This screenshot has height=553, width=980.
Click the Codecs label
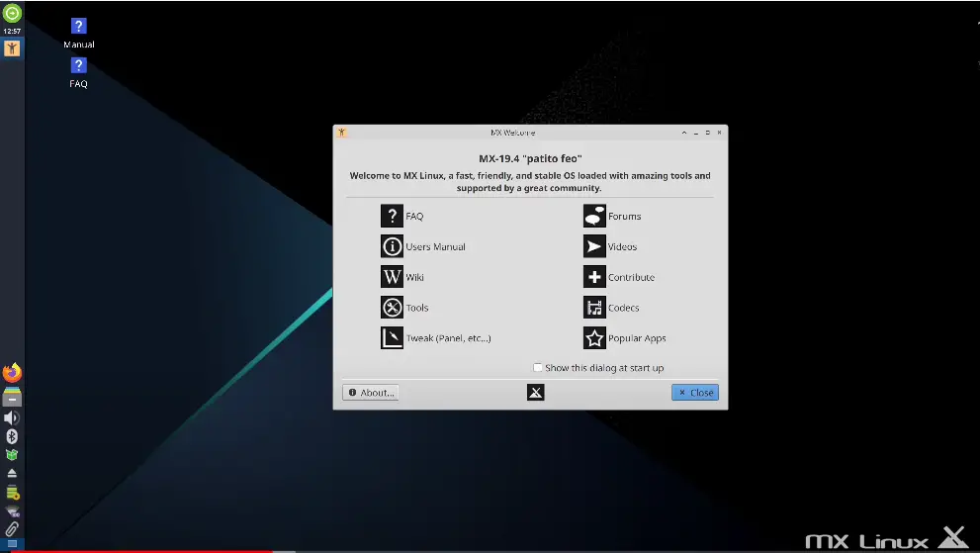tap(624, 308)
